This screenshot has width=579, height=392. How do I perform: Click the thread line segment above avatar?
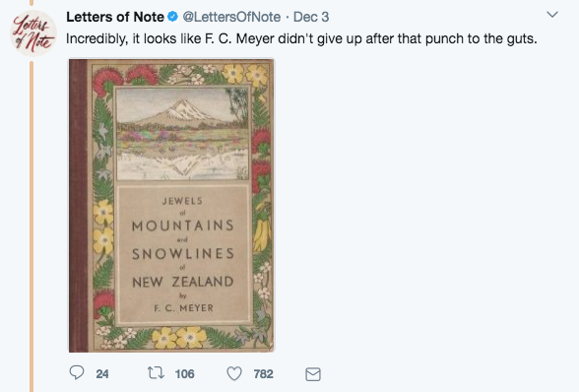tap(32, 3)
